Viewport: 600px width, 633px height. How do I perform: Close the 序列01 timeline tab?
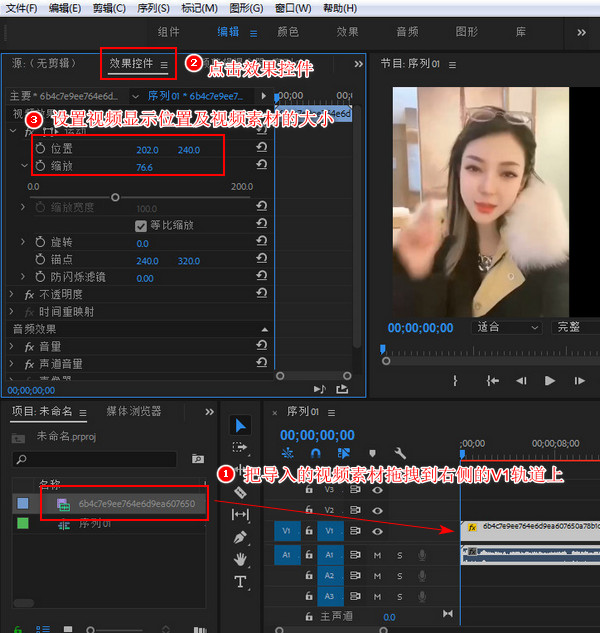coord(275,413)
